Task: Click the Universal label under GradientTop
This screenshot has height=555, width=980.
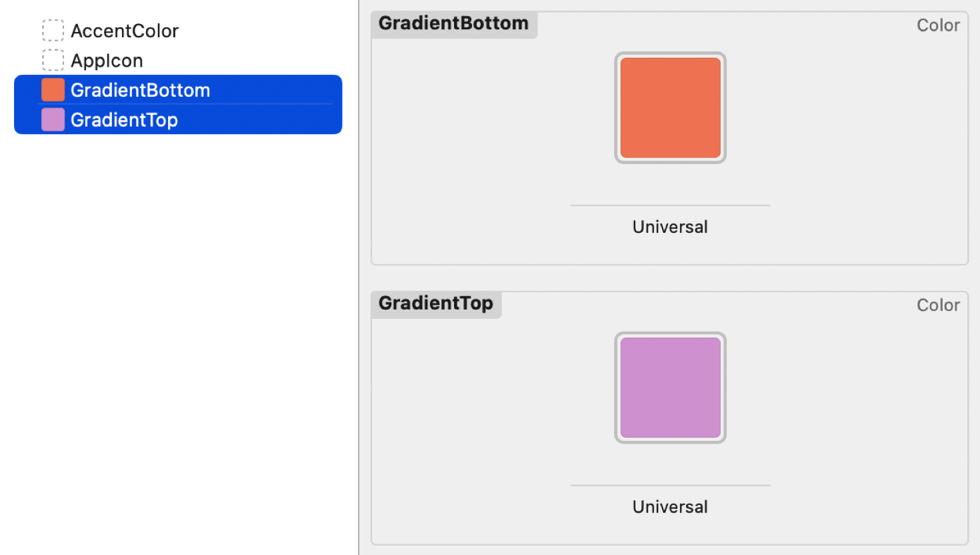Action: [x=669, y=506]
